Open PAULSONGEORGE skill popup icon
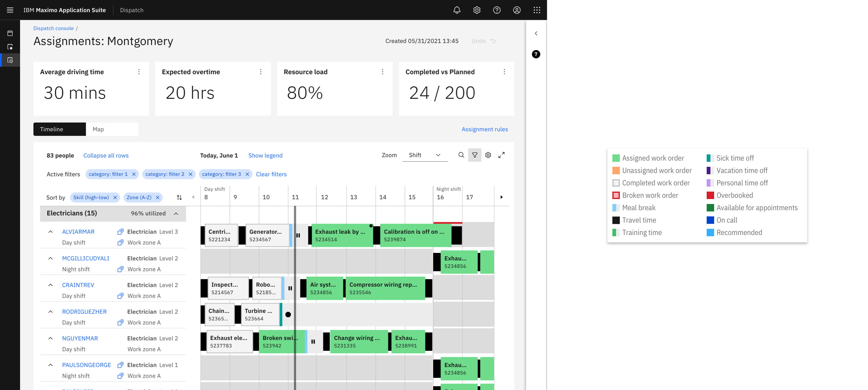Viewport: 868px width, 390px height. point(120,365)
